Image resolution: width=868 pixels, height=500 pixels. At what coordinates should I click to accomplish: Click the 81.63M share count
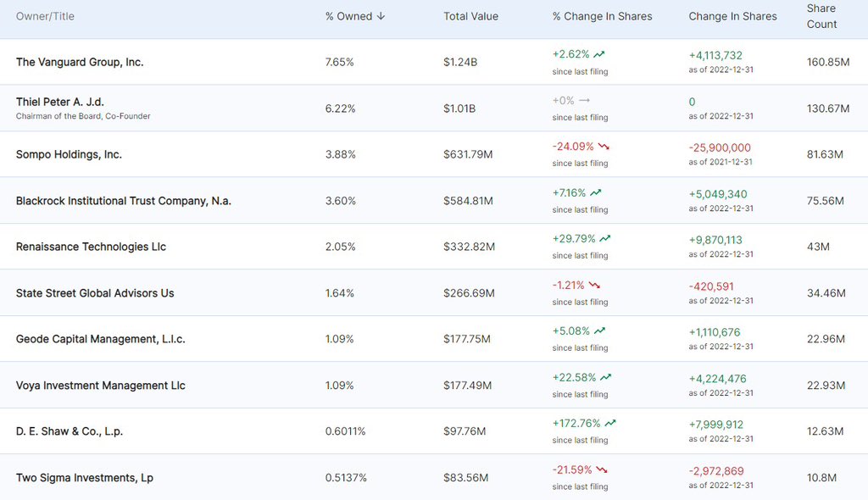825,154
